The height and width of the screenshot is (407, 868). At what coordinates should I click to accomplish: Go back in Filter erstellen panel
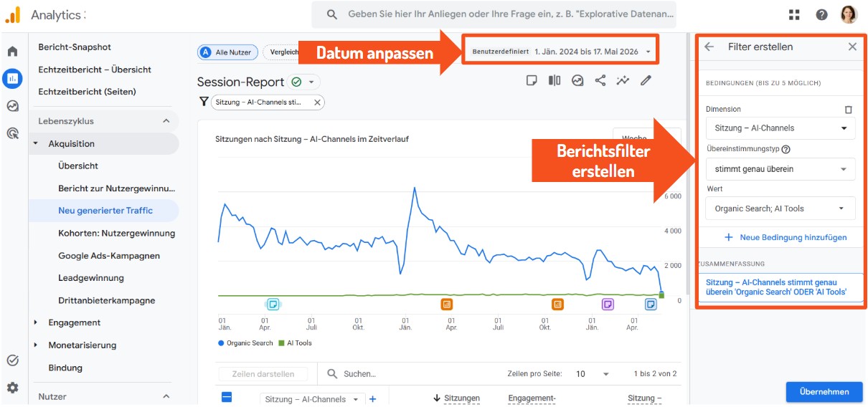pos(709,47)
